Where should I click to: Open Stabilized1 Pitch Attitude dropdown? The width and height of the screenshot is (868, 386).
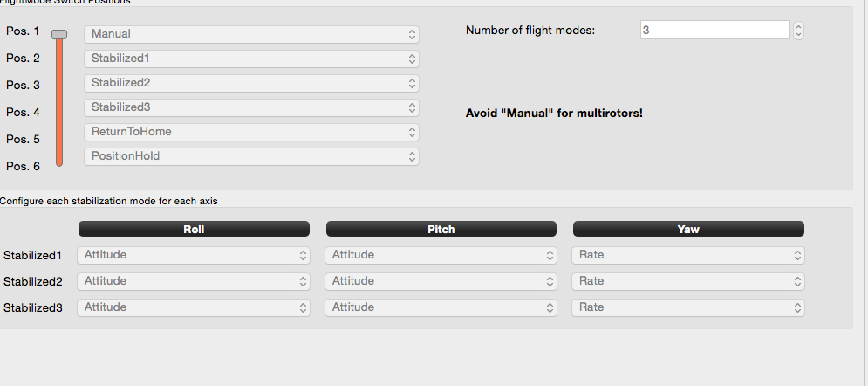(x=441, y=255)
